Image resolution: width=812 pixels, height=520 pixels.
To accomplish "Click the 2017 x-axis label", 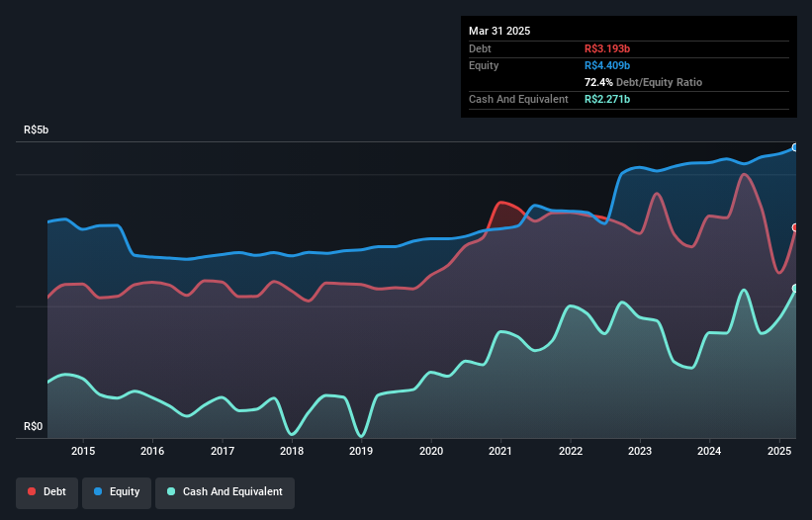I will (x=223, y=451).
